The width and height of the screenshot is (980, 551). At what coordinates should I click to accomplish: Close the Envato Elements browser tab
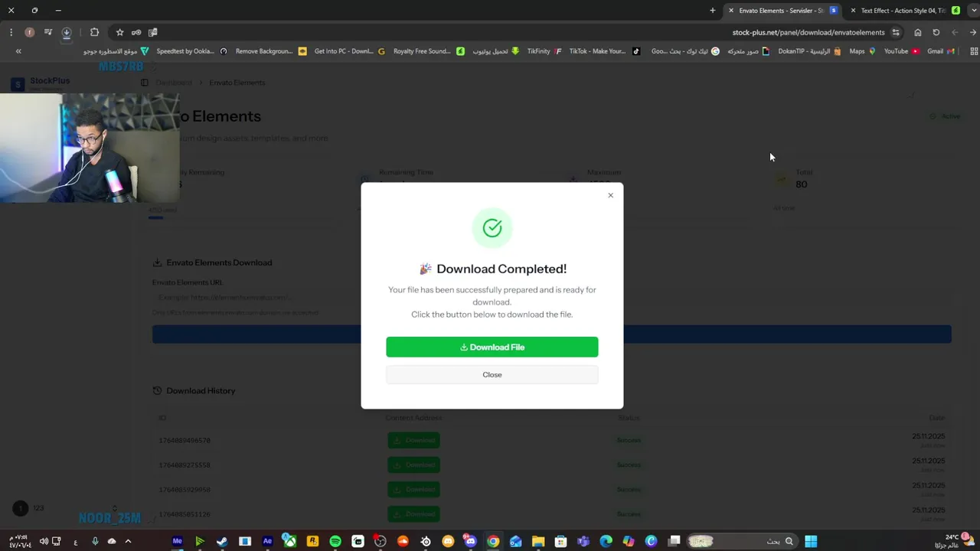click(x=730, y=11)
